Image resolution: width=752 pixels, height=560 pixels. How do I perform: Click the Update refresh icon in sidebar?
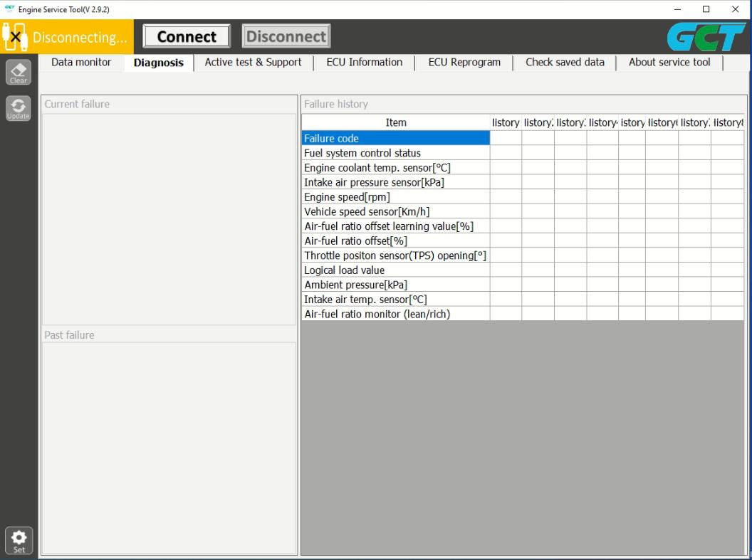pos(18,107)
